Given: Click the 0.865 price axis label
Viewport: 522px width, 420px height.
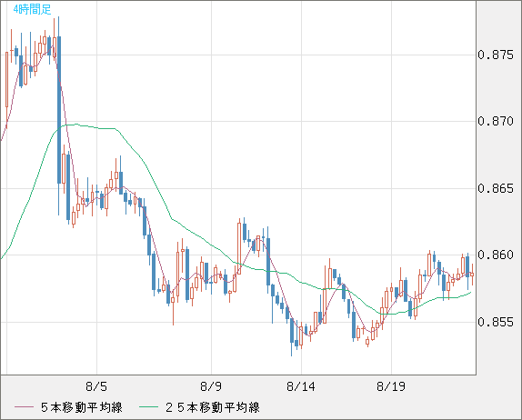Looking at the screenshot, I should (496, 188).
